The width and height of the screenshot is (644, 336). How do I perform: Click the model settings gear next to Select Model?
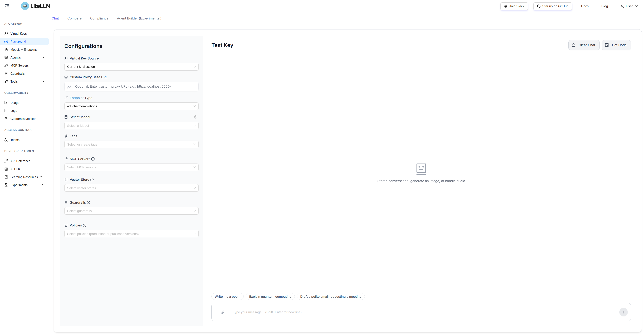pos(196,117)
